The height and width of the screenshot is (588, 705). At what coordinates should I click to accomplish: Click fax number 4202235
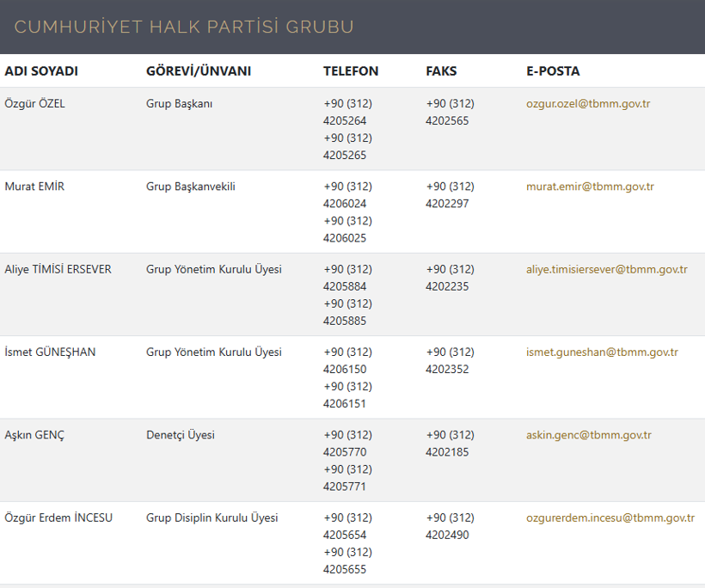(x=447, y=286)
